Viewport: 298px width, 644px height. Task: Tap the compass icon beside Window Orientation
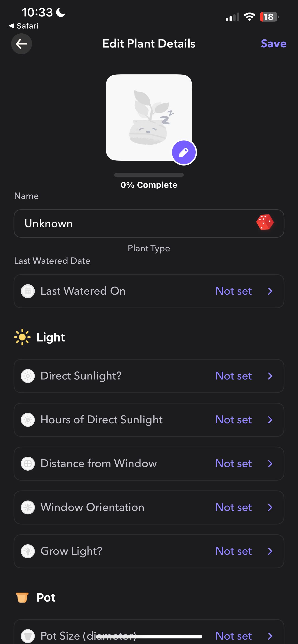pos(28,507)
